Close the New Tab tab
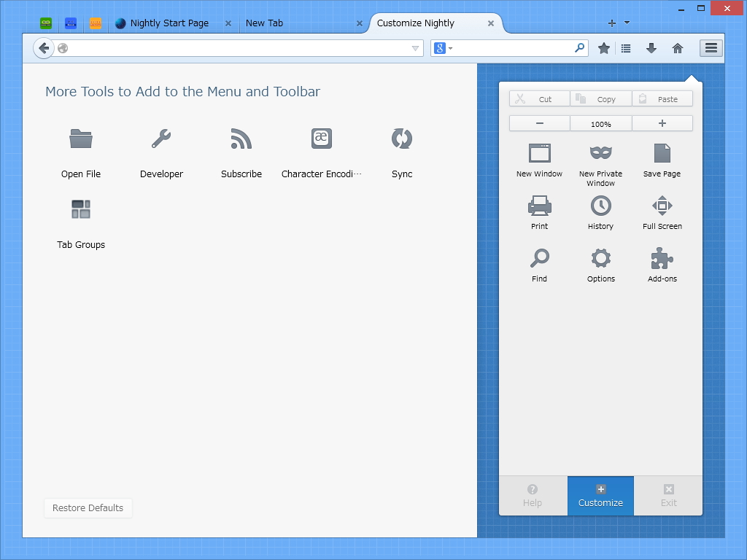Viewport: 747px width, 560px height. pyautogui.click(x=360, y=23)
